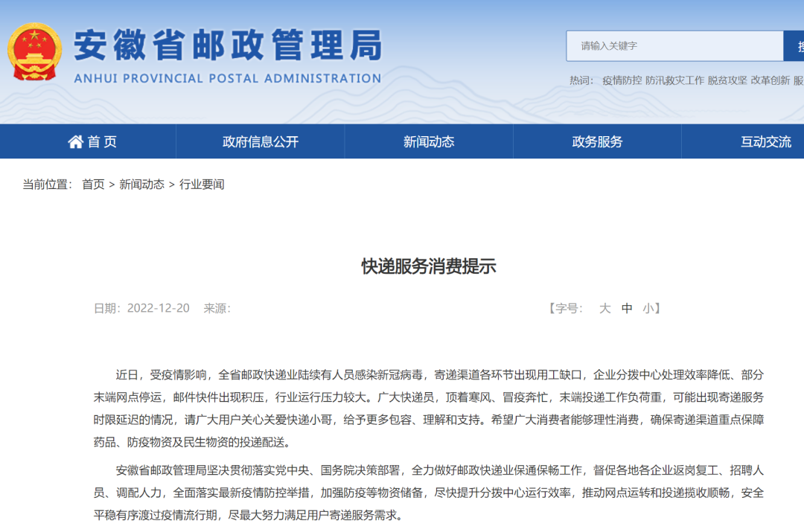Go to 新闻动态 in the main navigation bar
The width and height of the screenshot is (804, 532).
429,141
